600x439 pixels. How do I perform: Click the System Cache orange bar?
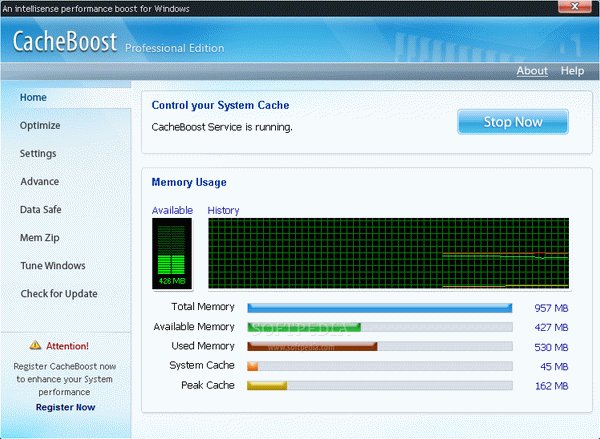(253, 366)
